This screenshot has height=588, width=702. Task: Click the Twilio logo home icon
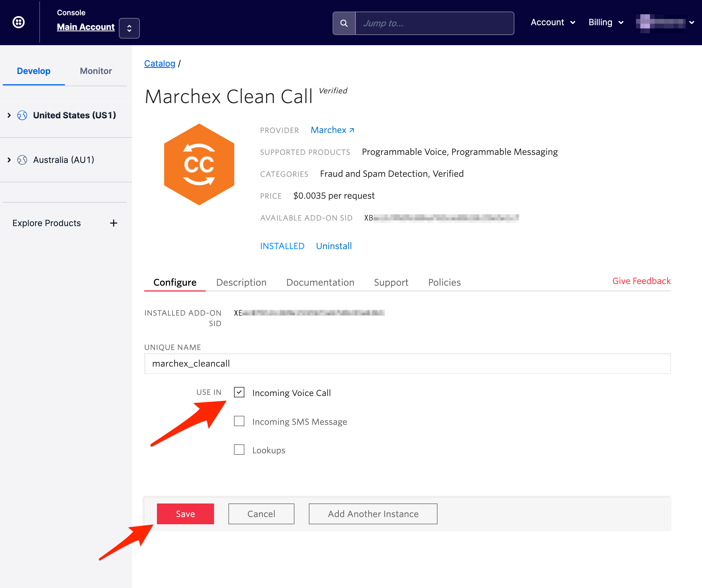point(18,22)
